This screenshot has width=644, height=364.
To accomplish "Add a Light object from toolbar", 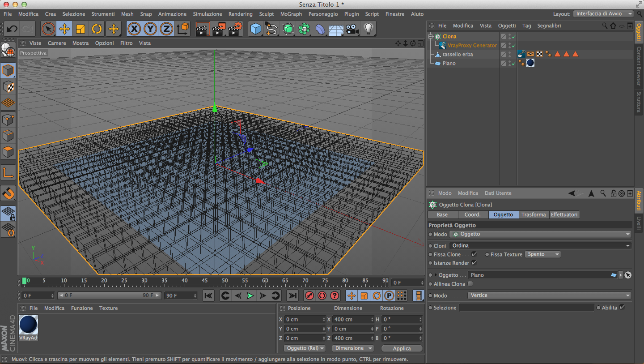I will pyautogui.click(x=368, y=30).
